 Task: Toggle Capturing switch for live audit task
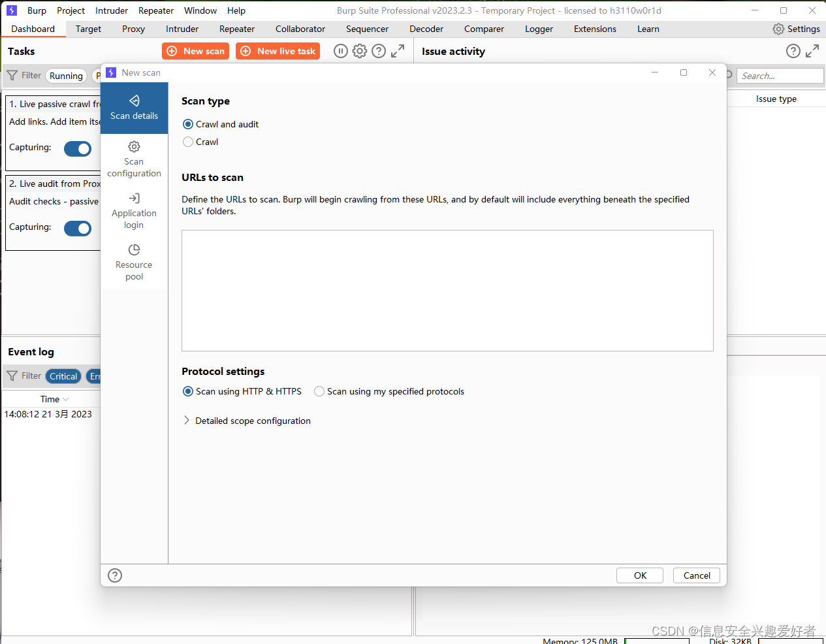click(78, 229)
